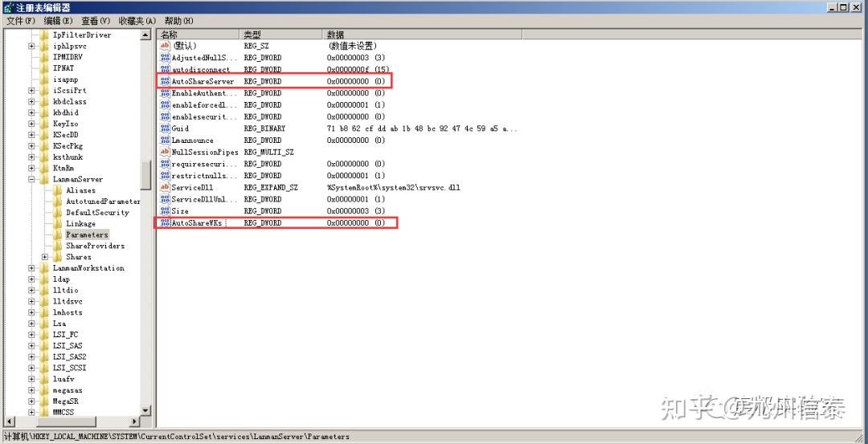
Task: Click the enablesecurit... value icon
Action: pyautogui.click(x=165, y=116)
